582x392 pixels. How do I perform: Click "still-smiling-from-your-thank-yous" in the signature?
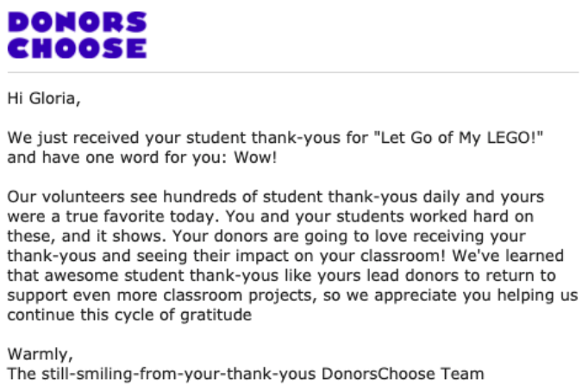pos(178,374)
